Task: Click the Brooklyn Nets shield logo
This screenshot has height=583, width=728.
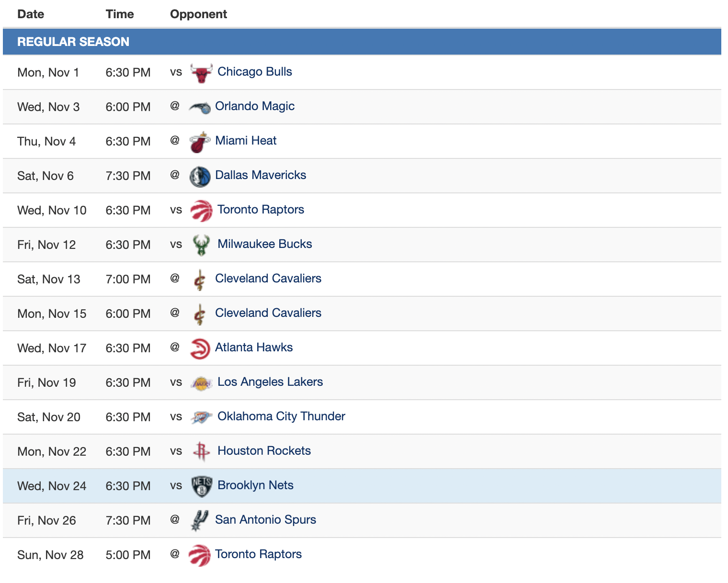Action: coord(201,486)
